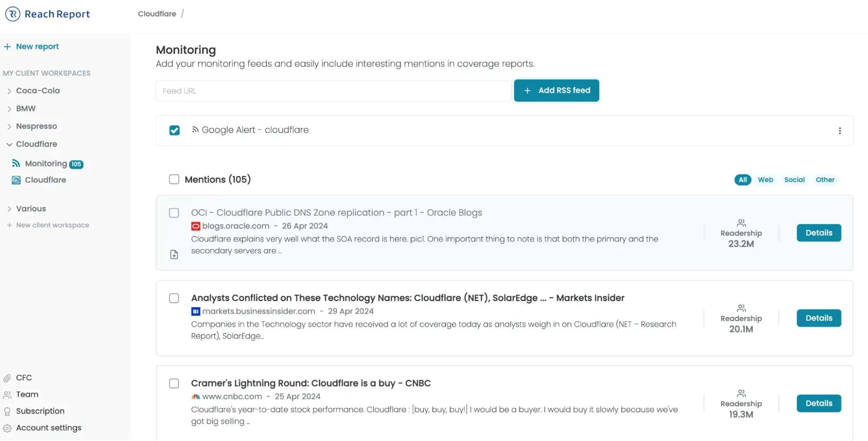Click the Various workspace name
The image size is (868, 441).
tap(31, 209)
